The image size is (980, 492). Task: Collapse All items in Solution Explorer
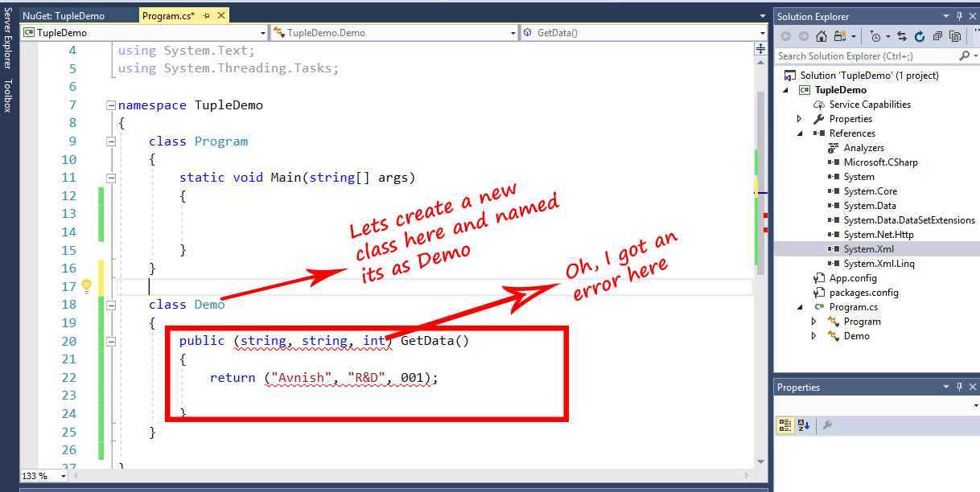[x=937, y=36]
